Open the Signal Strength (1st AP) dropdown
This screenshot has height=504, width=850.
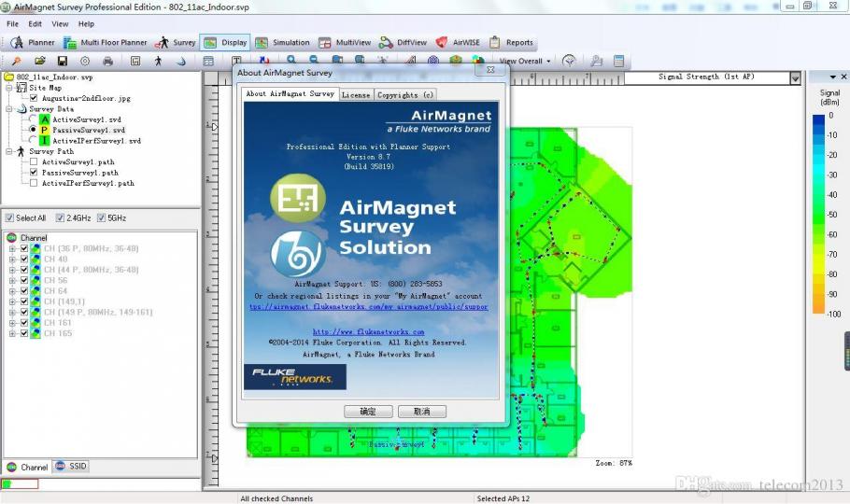point(795,78)
